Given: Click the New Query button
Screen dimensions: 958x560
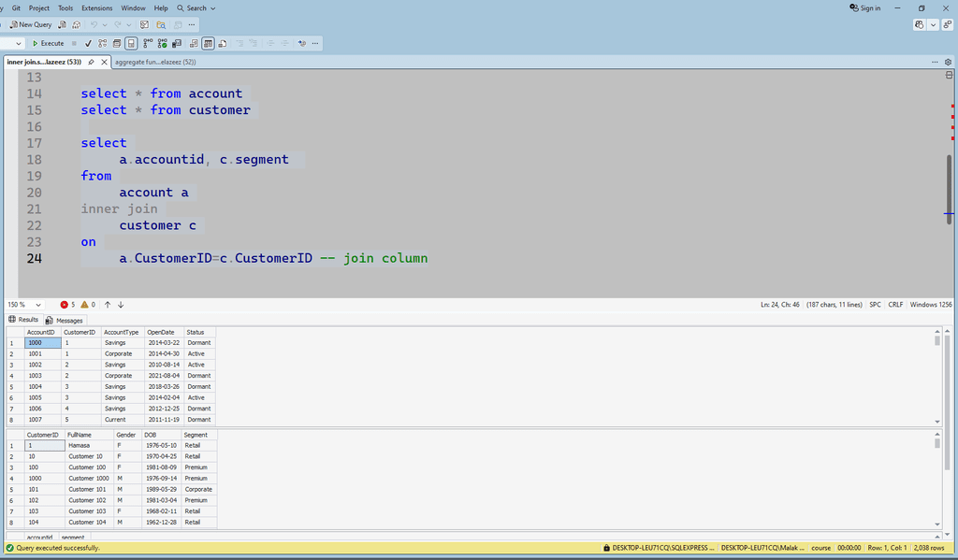Looking at the screenshot, I should tap(31, 24).
